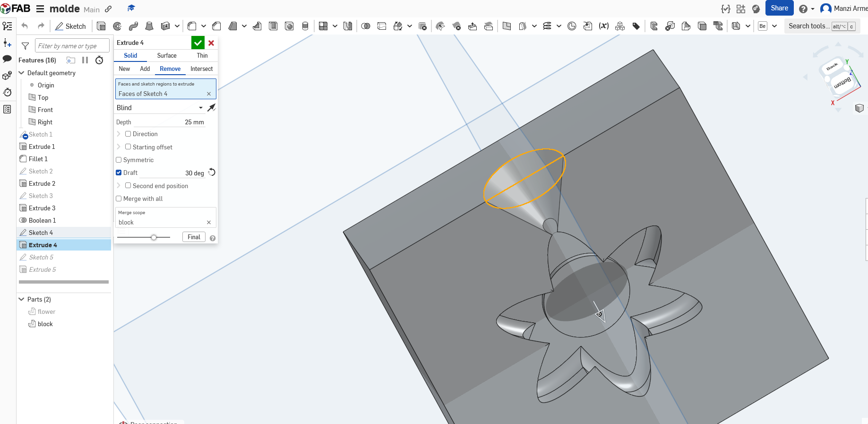Choose the Intersect operation option

tap(202, 69)
